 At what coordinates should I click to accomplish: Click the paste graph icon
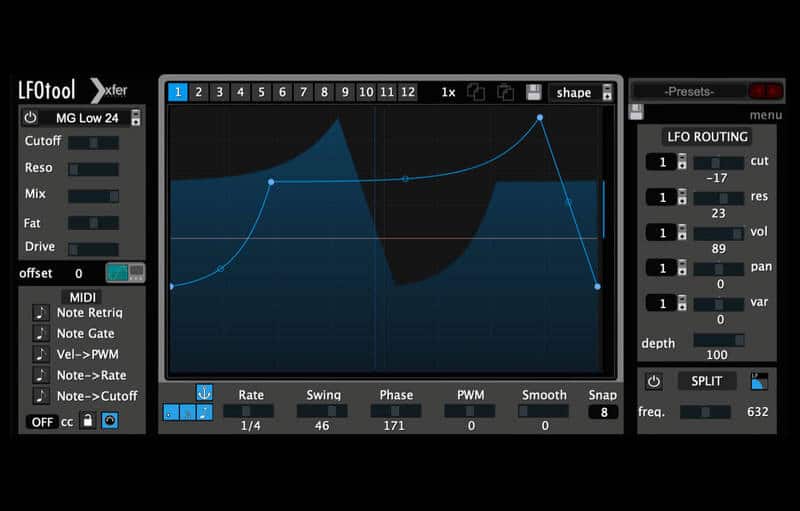pos(505,92)
